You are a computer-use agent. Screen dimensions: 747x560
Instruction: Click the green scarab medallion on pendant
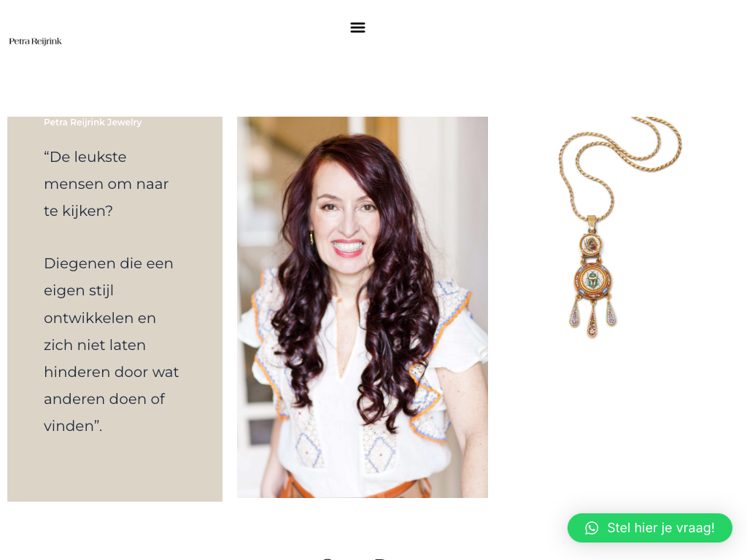coord(592,281)
